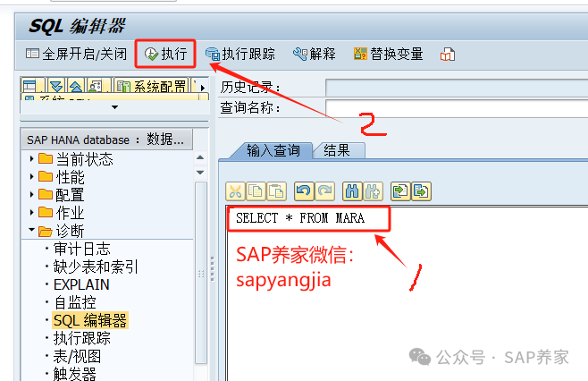Click the find binoculars icon
This screenshot has width=588, height=381.
tap(352, 191)
